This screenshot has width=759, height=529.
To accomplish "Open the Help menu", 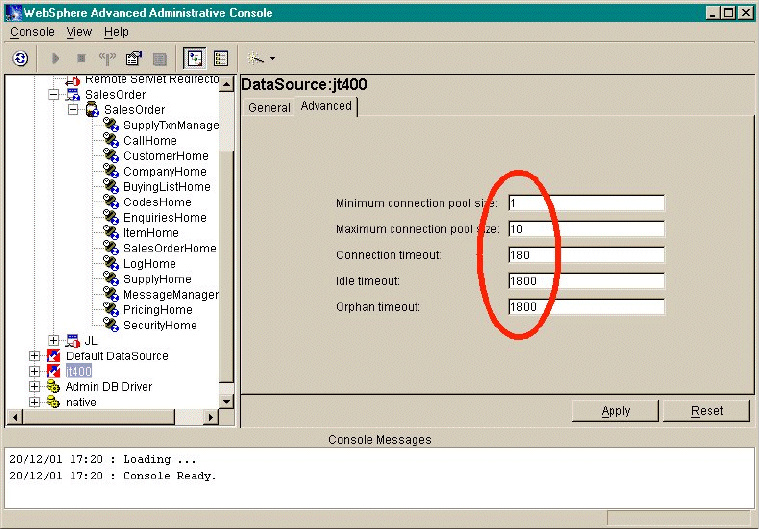I will click(116, 32).
